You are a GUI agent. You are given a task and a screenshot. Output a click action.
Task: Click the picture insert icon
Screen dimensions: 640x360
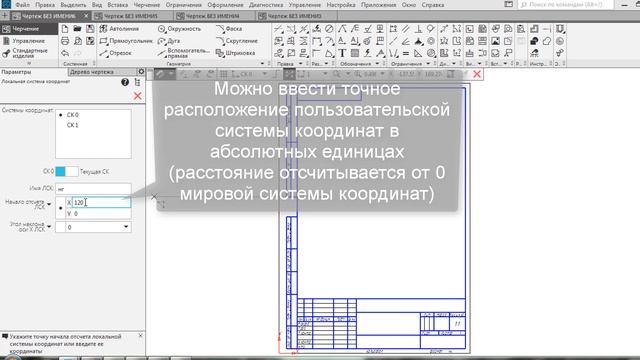(496, 41)
